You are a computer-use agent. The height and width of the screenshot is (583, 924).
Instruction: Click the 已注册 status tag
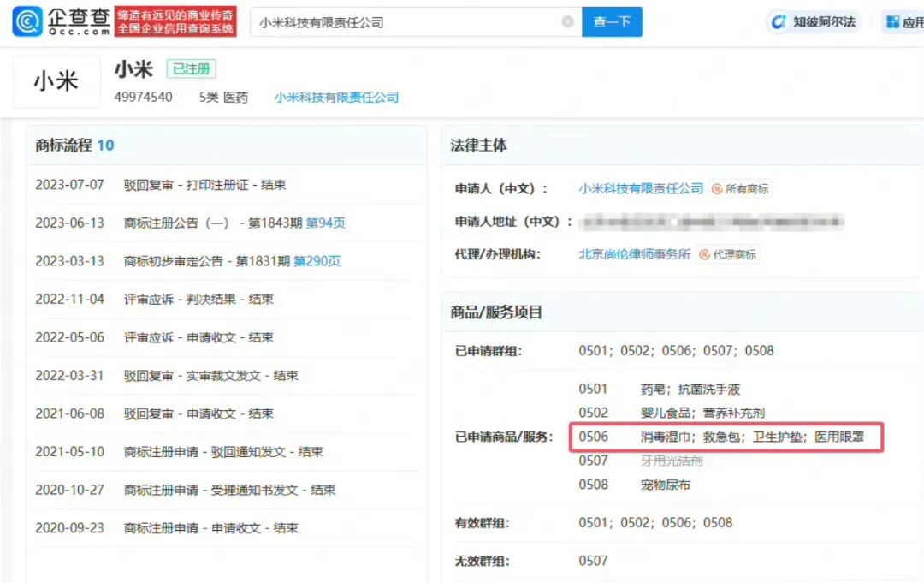pos(192,69)
